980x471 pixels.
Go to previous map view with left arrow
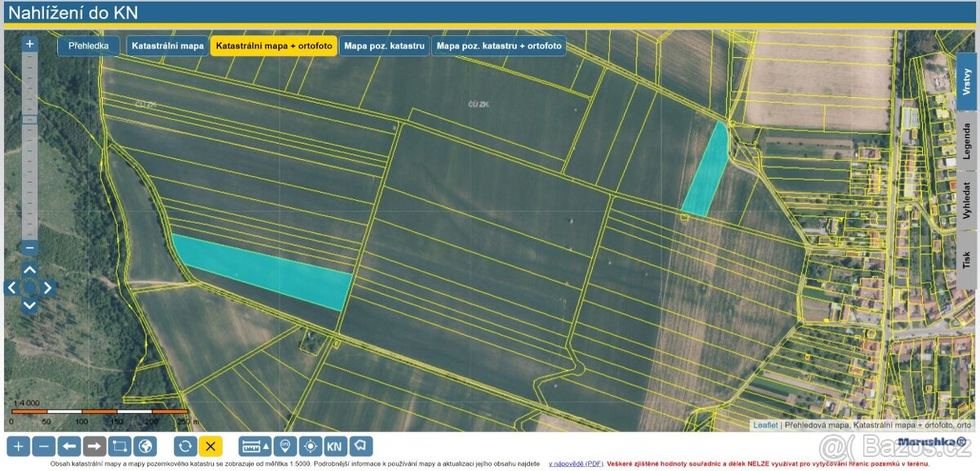69,446
